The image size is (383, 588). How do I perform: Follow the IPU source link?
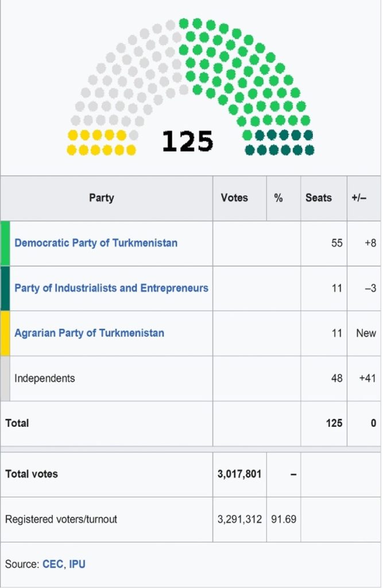click(x=78, y=564)
